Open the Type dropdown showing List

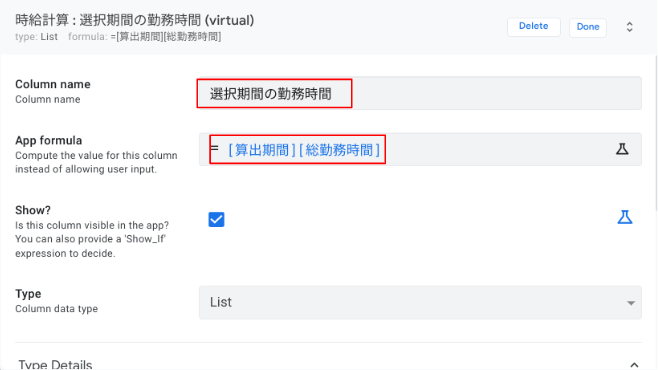(420, 302)
